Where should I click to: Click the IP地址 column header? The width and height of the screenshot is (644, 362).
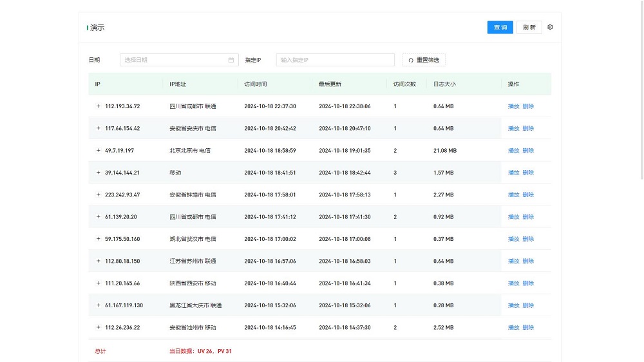[x=178, y=84]
